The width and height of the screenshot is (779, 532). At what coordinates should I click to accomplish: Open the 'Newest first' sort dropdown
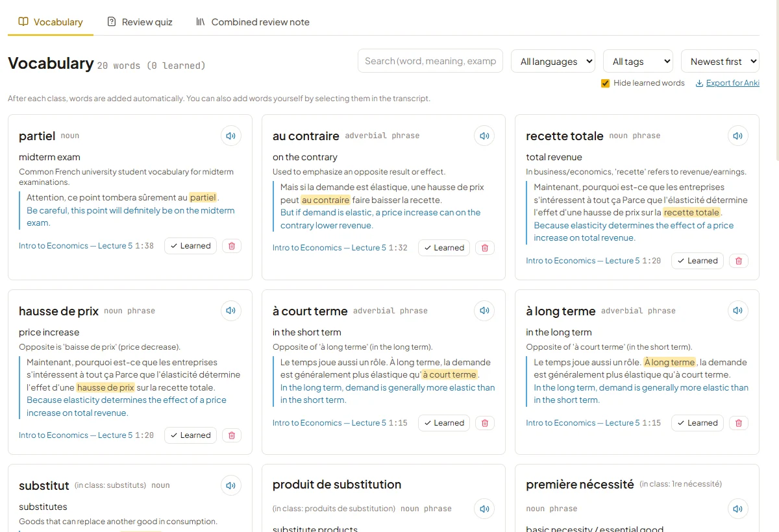720,61
